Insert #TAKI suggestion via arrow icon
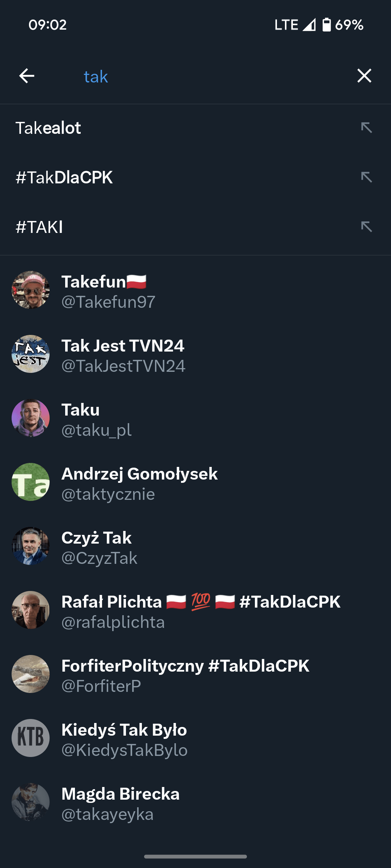Viewport: 391px width, 868px height. (x=366, y=227)
